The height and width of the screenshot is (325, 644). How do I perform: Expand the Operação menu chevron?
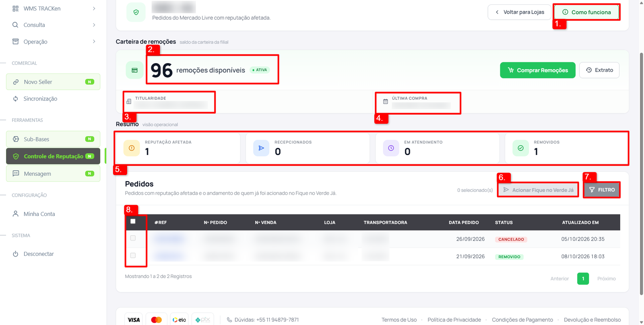[94, 41]
